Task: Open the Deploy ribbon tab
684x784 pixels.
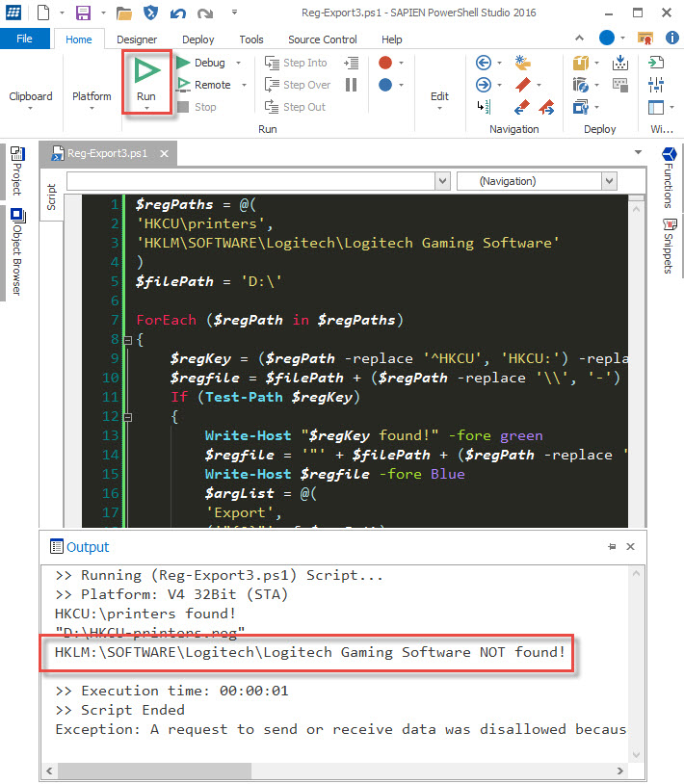Action: [x=198, y=39]
